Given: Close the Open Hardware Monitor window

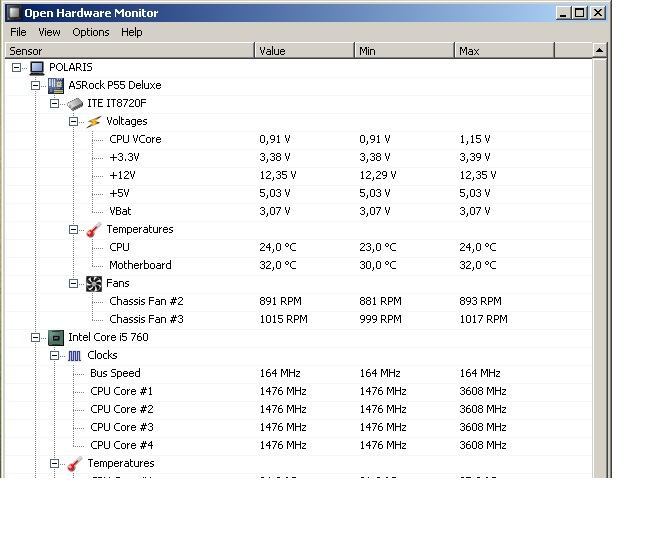Looking at the screenshot, I should pyautogui.click(x=598, y=13).
